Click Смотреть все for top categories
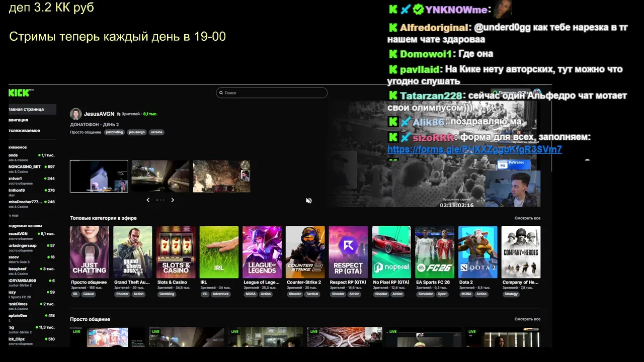The height and width of the screenshot is (362, 644). 527,218
